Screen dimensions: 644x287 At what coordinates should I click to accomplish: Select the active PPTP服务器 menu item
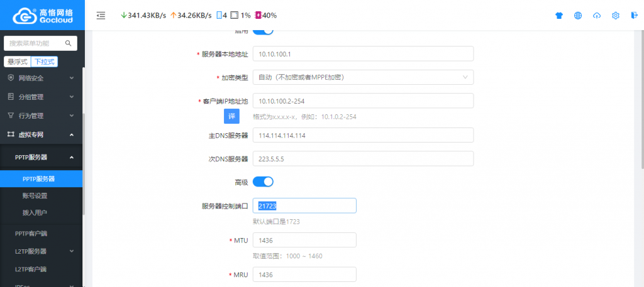pos(41,179)
